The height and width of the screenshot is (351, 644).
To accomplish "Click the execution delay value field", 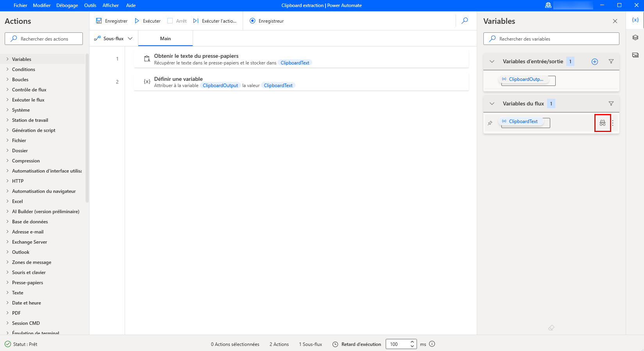I will [x=397, y=344].
